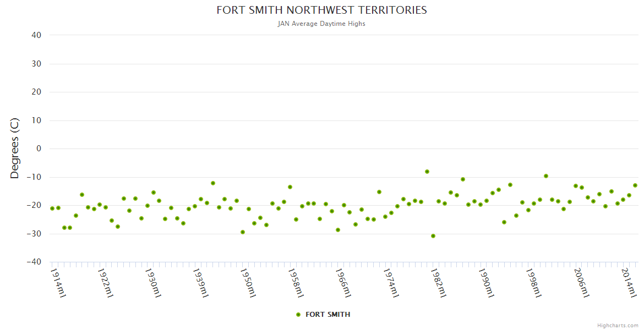Open the Highcharts.com credits link
This screenshot has width=644, height=330.
(x=618, y=325)
